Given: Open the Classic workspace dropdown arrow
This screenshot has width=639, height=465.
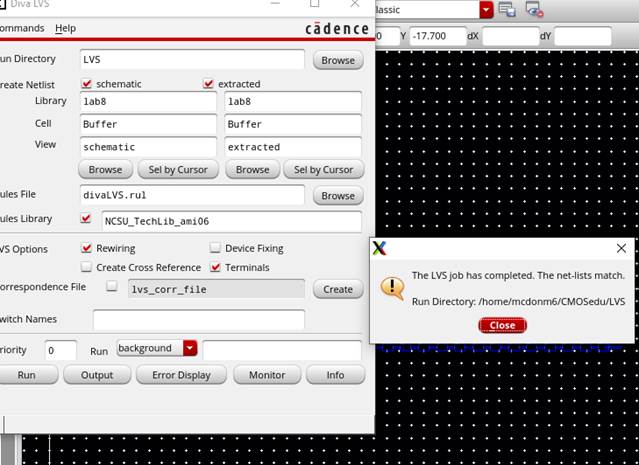Looking at the screenshot, I should click(x=486, y=10).
